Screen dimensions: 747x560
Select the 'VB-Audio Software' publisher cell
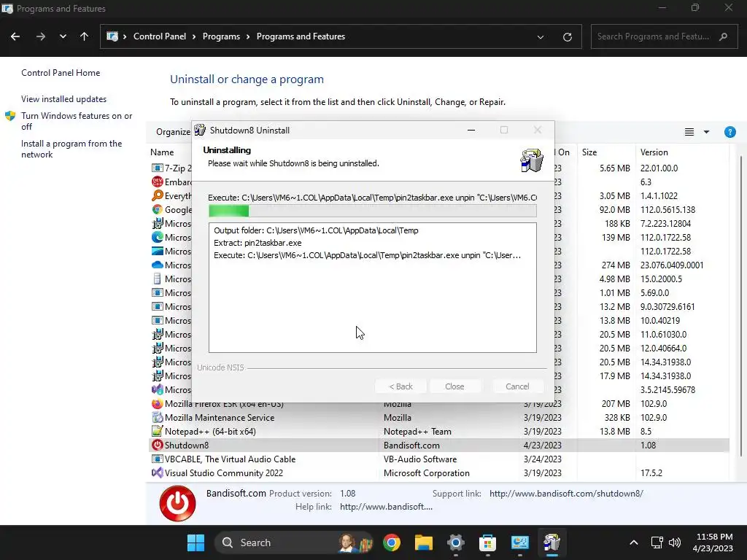[420, 459]
